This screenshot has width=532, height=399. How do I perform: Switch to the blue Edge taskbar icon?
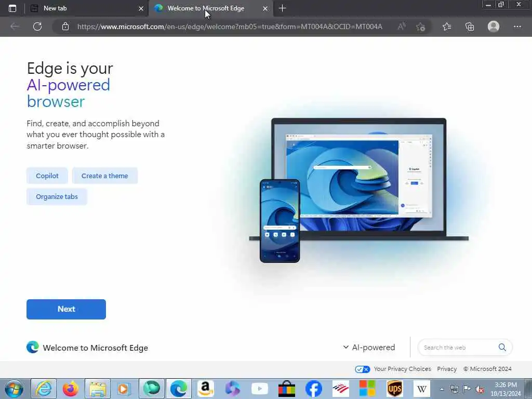pyautogui.click(x=179, y=389)
